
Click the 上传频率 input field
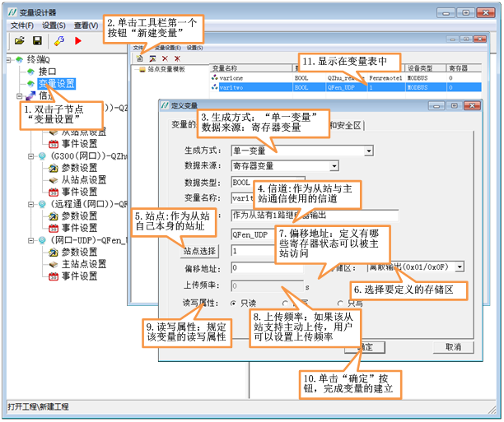click(267, 285)
